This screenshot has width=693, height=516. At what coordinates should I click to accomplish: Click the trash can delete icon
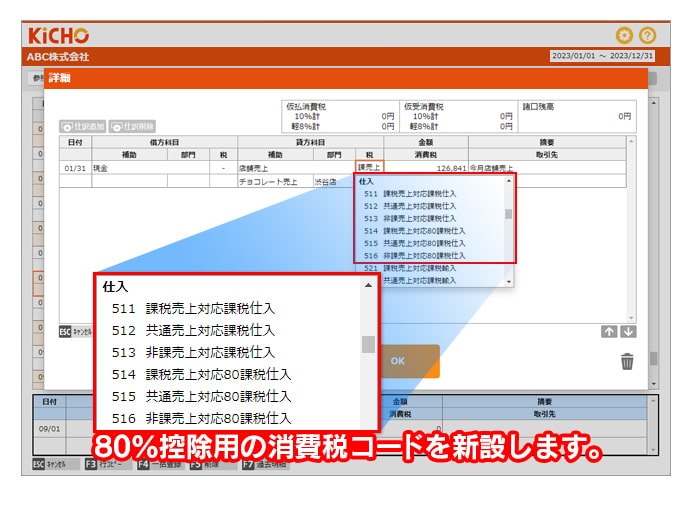[627, 361]
